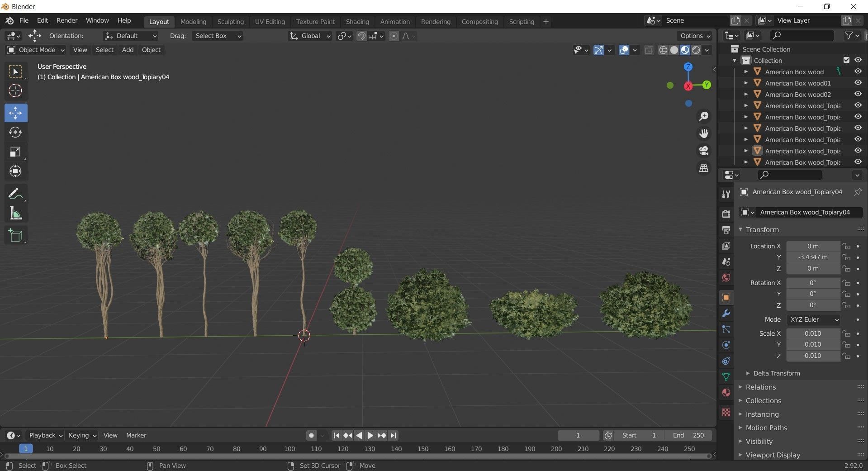Switch perspective/orthographic grid icon
868x471 pixels.
click(x=704, y=168)
